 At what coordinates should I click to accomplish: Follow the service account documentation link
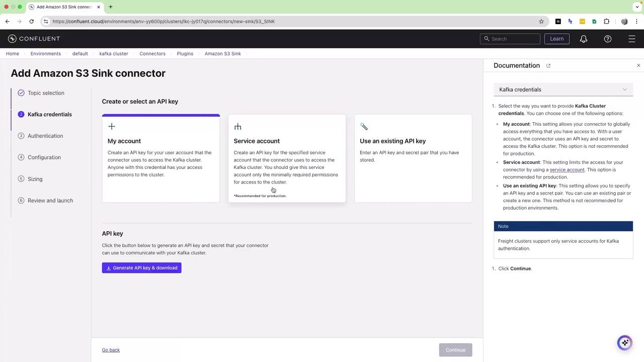tap(567, 170)
